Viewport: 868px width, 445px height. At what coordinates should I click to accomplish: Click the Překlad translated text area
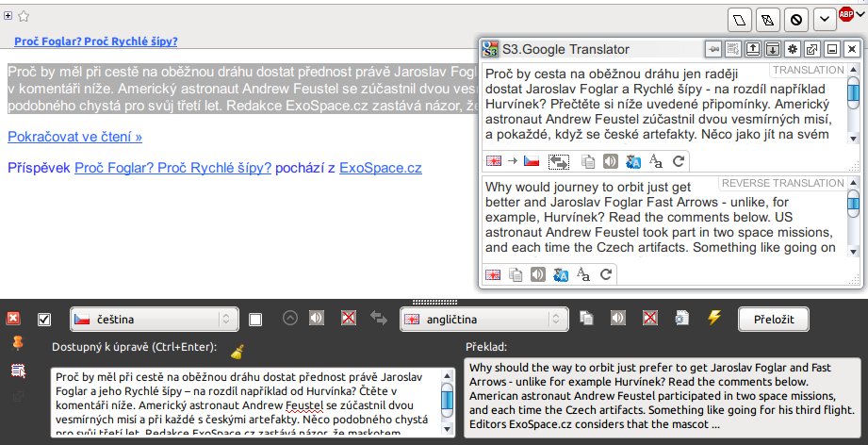click(662, 398)
